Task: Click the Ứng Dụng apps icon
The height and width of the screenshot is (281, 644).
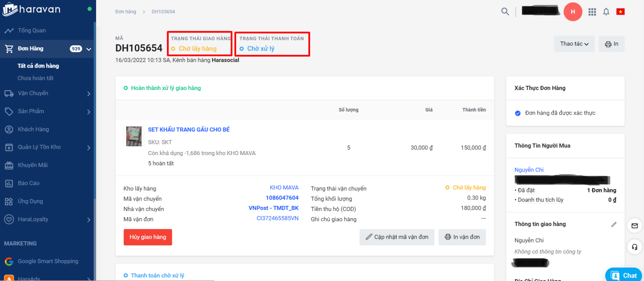Action: pyautogui.click(x=9, y=201)
